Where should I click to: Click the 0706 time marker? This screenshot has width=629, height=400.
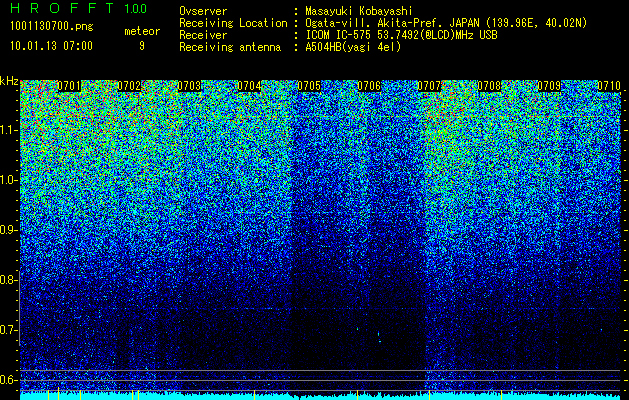click(x=369, y=86)
